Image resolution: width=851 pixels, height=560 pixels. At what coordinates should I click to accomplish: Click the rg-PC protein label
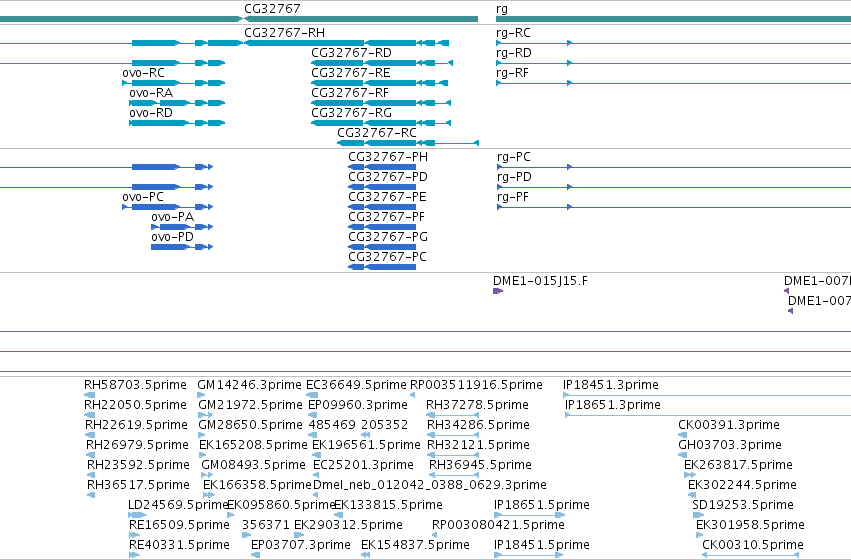coord(513,157)
